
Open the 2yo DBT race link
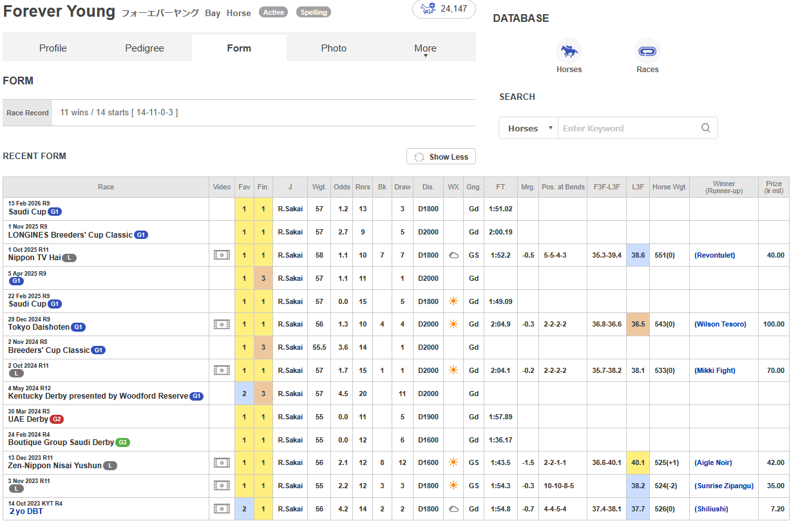point(26,511)
